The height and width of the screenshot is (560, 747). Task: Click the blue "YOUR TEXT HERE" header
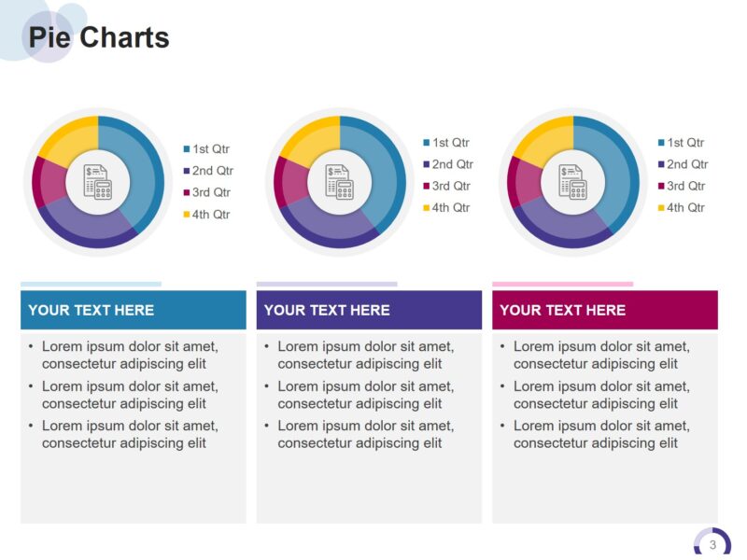pyautogui.click(x=134, y=310)
